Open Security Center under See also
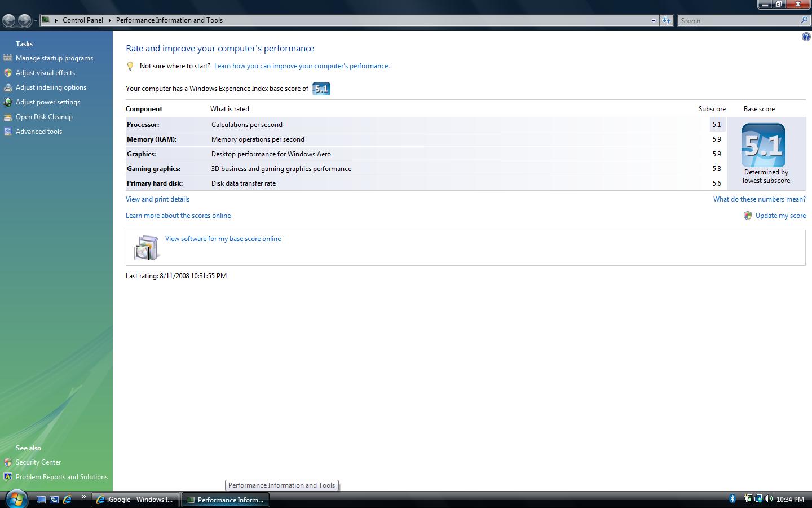 (x=38, y=462)
